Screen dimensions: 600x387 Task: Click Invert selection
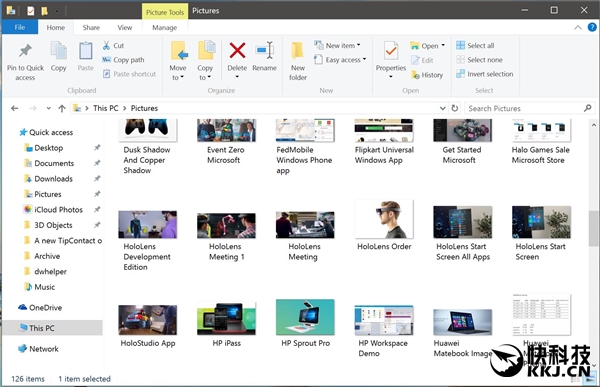click(x=484, y=74)
